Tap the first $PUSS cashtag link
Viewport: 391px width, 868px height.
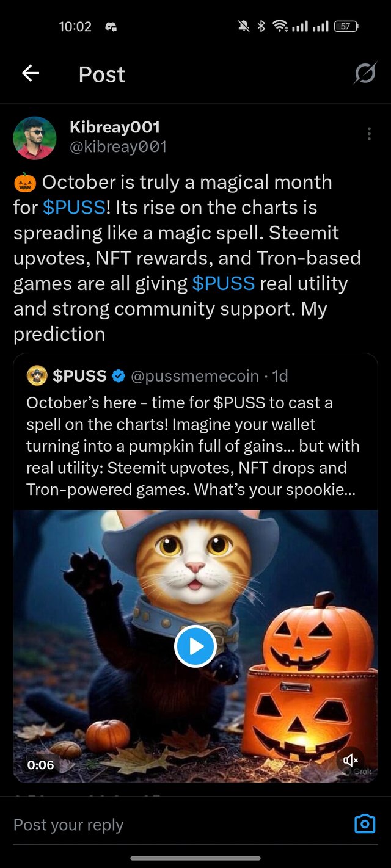click(74, 208)
